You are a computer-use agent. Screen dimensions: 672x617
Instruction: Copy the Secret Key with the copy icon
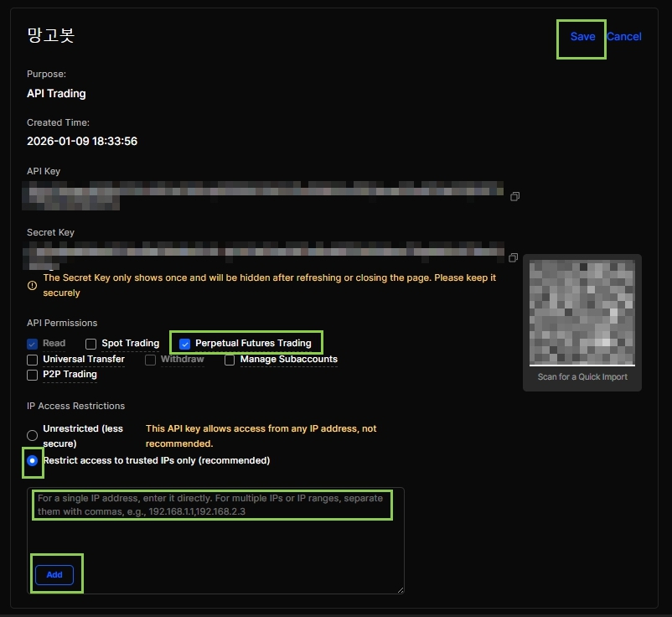click(x=514, y=257)
